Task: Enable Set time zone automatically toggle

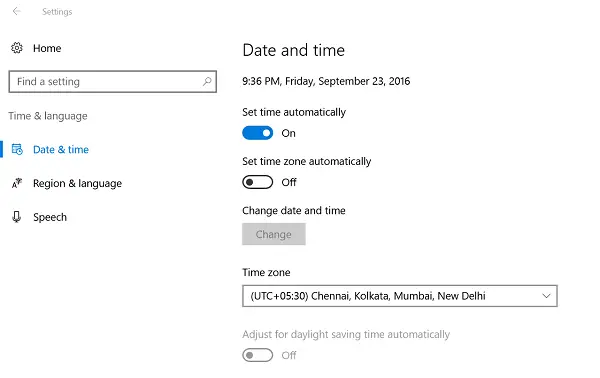Action: pos(258,182)
